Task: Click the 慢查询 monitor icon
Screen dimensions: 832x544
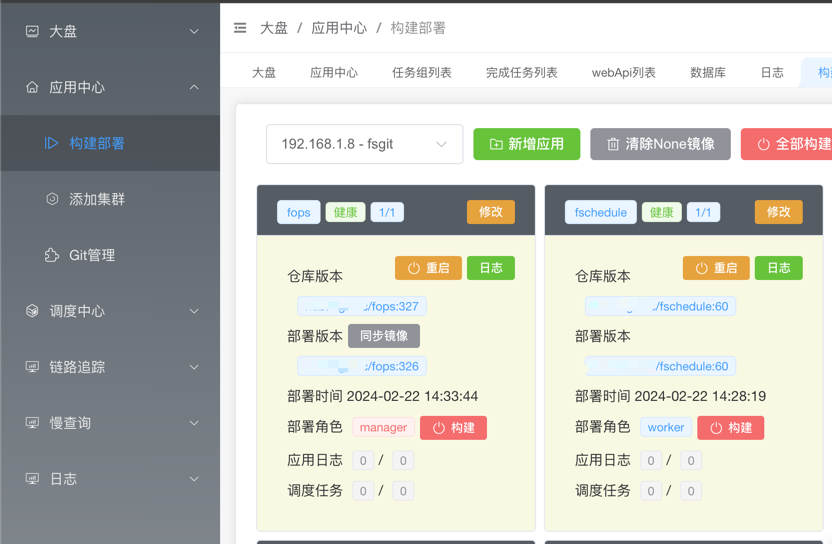Action: 32,423
